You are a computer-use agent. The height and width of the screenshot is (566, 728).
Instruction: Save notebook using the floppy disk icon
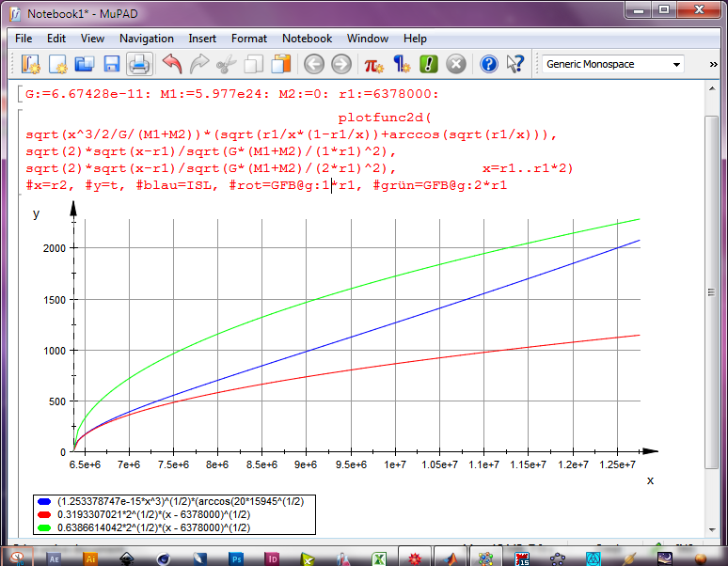[111, 64]
